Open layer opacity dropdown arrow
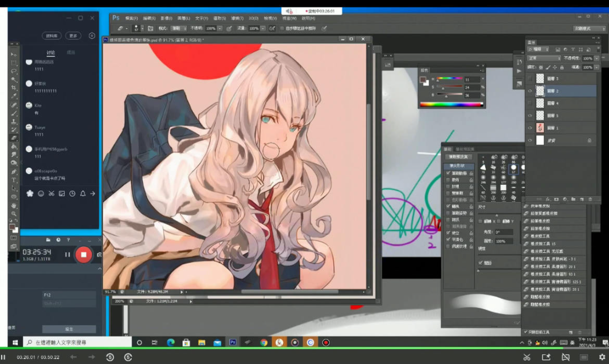Screen dimensions: 609x364 [596, 58]
